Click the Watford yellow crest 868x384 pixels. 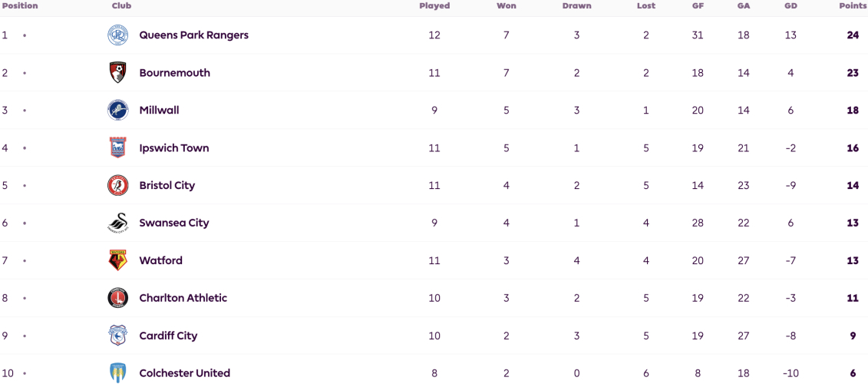pos(117,260)
